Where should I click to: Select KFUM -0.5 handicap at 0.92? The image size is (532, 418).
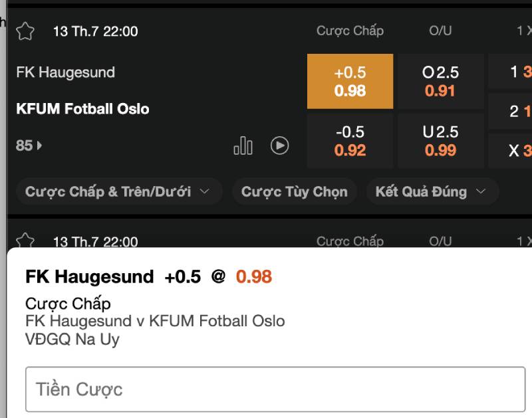click(x=350, y=141)
